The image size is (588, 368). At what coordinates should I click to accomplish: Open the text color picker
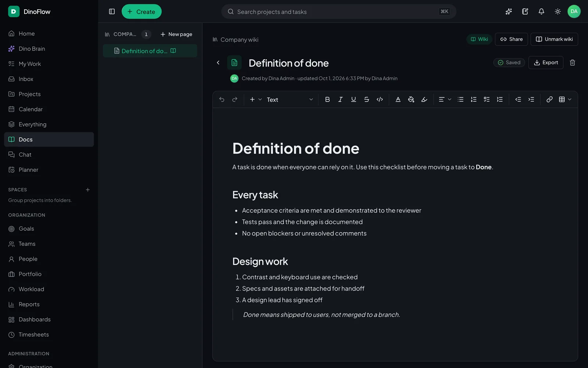click(x=398, y=99)
